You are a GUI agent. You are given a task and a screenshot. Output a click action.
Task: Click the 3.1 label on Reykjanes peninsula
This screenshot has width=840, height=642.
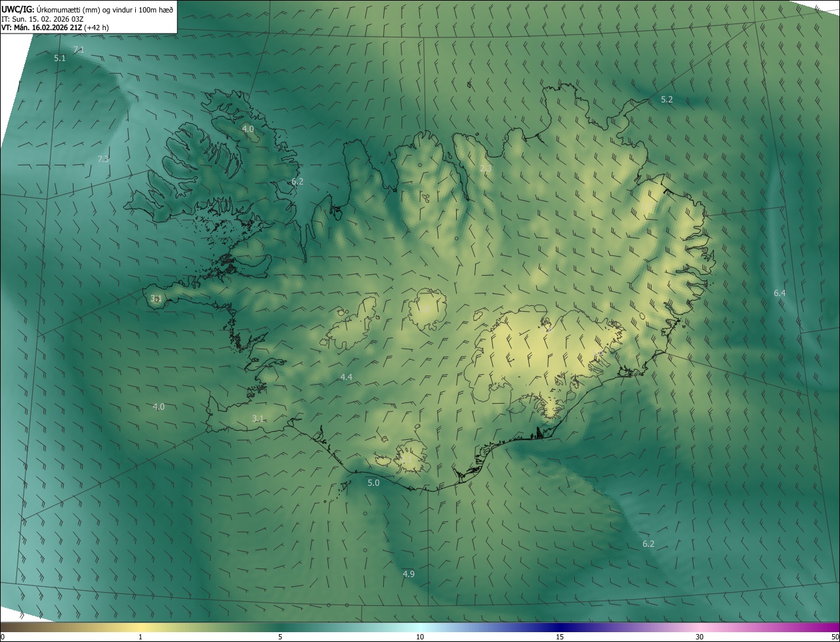(x=258, y=419)
